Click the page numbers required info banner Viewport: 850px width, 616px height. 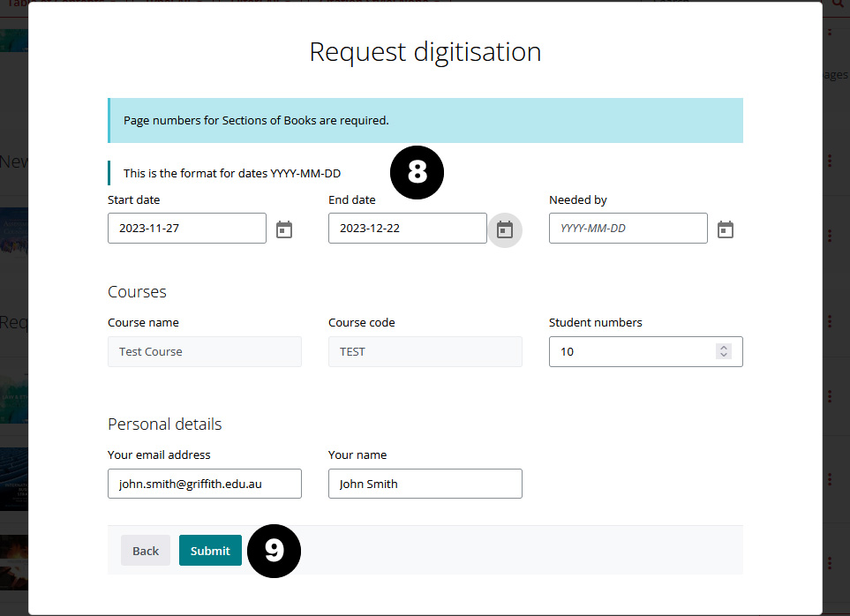point(425,120)
